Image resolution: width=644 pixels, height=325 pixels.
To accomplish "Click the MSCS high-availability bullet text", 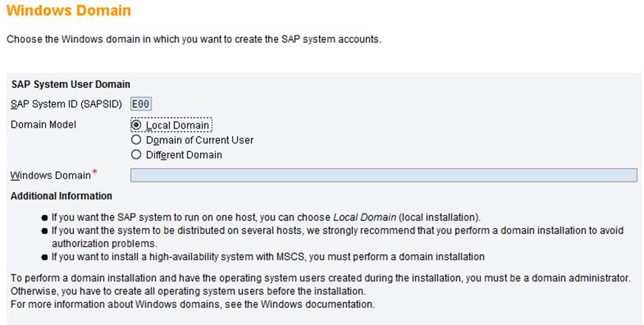I will pos(268,257).
